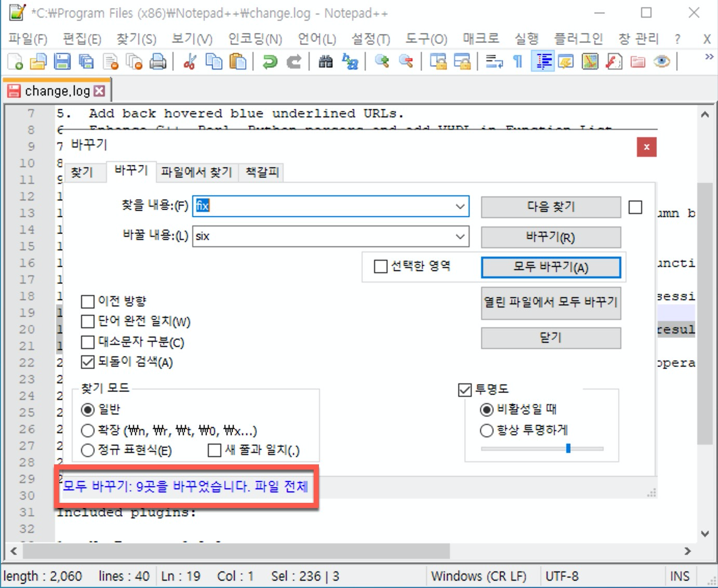Click the Close document toolbar icon

click(x=110, y=62)
